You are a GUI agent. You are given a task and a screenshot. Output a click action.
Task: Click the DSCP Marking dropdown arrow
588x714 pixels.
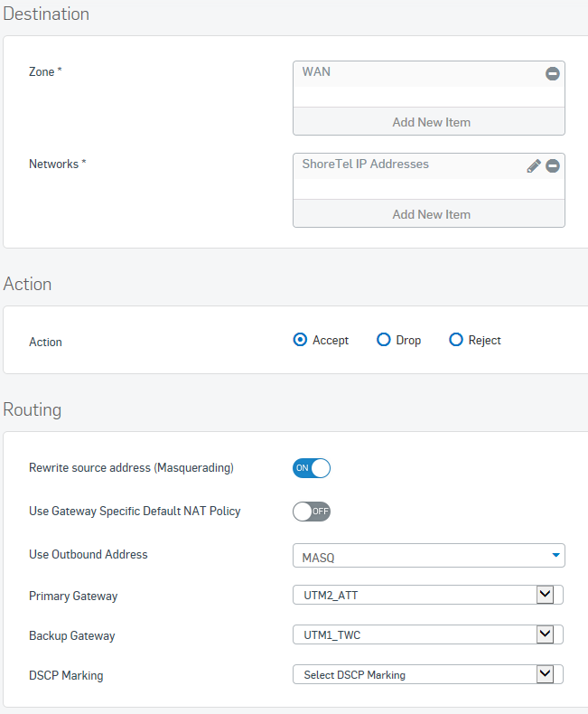(x=545, y=674)
